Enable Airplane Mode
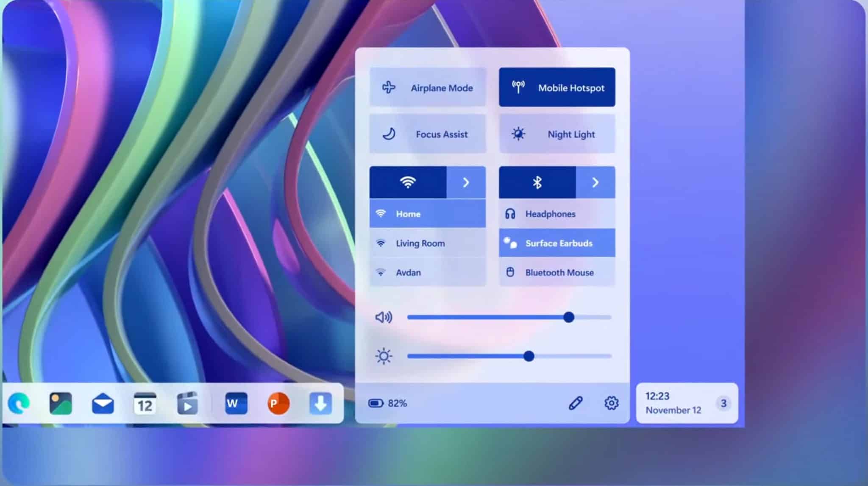The width and height of the screenshot is (868, 486). point(427,87)
